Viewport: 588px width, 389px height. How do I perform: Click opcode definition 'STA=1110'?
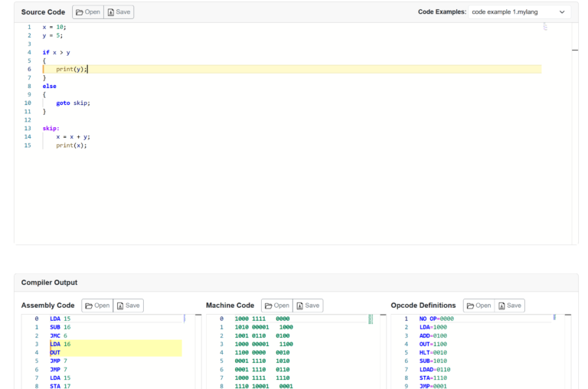[433, 378]
